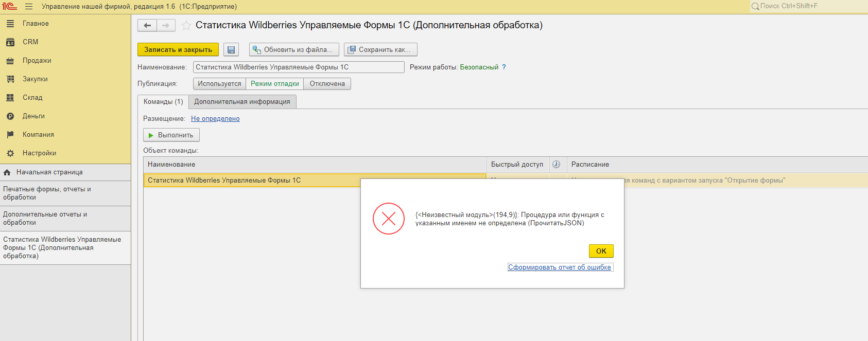The height and width of the screenshot is (341, 868).
Task: Open the 1C main hamburger menu
Action: tap(29, 7)
